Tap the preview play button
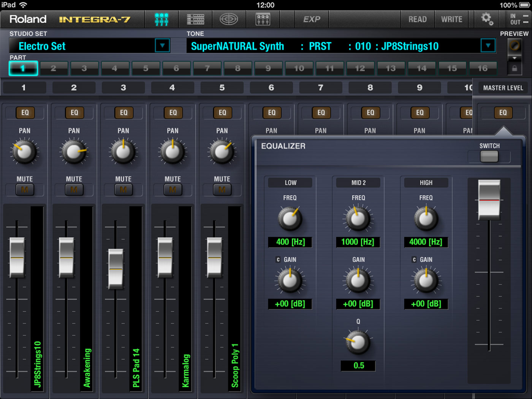Image resolution: width=532 pixels, height=399 pixels. [x=514, y=46]
